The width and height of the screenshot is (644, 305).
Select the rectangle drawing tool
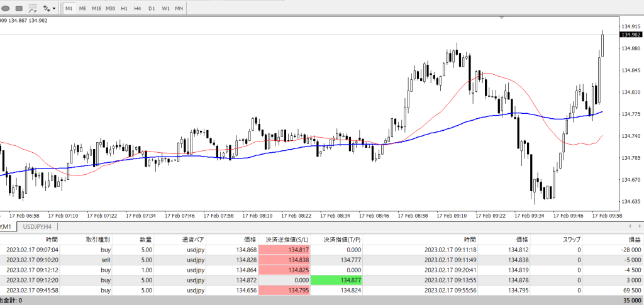pos(18,9)
